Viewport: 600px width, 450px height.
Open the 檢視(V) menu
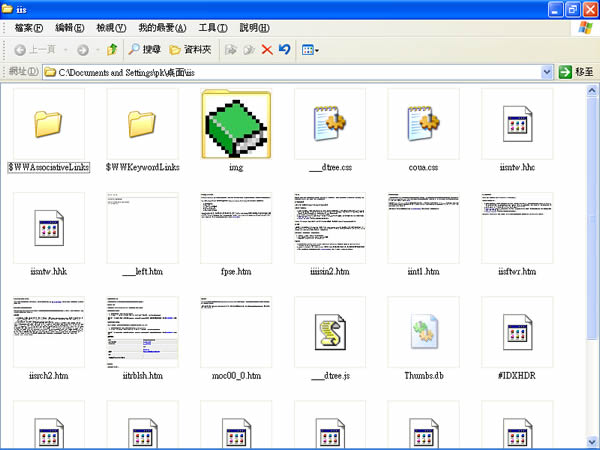point(111,28)
